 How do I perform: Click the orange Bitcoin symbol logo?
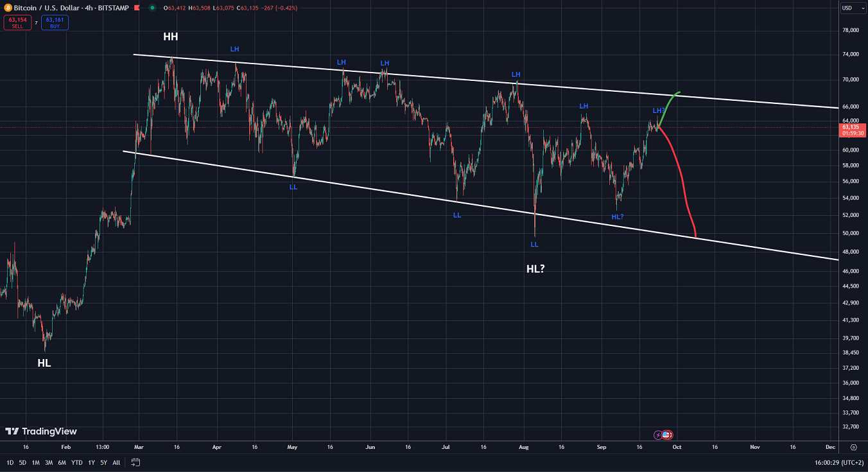point(8,8)
